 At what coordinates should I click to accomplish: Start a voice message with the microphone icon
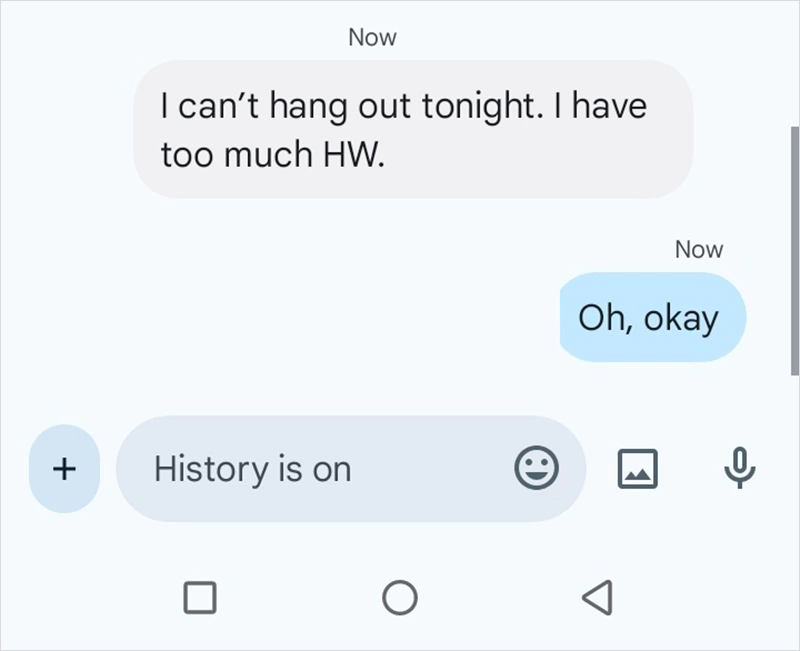pos(738,469)
